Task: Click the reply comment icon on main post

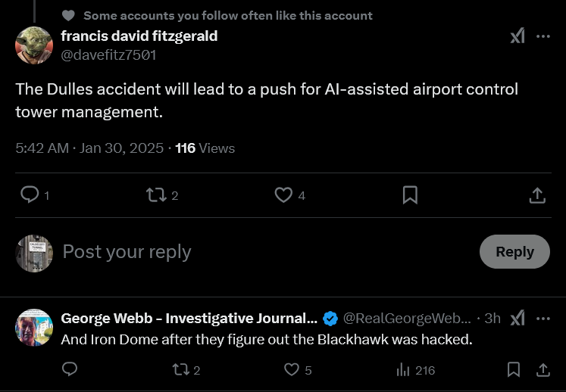Action: (x=30, y=195)
